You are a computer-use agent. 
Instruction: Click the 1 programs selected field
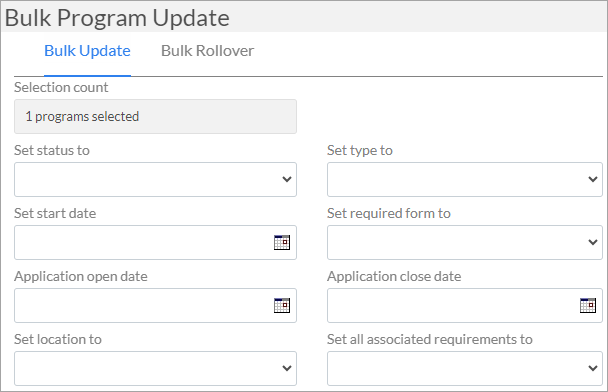155,117
